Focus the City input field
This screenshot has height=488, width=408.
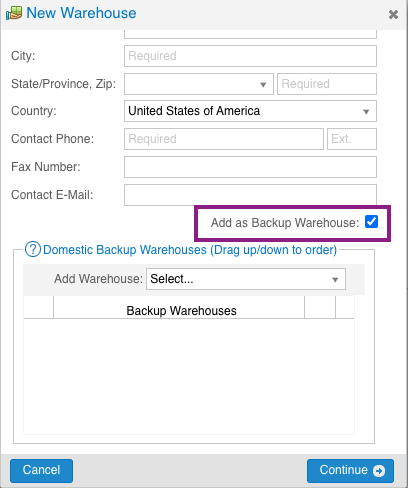[250, 56]
